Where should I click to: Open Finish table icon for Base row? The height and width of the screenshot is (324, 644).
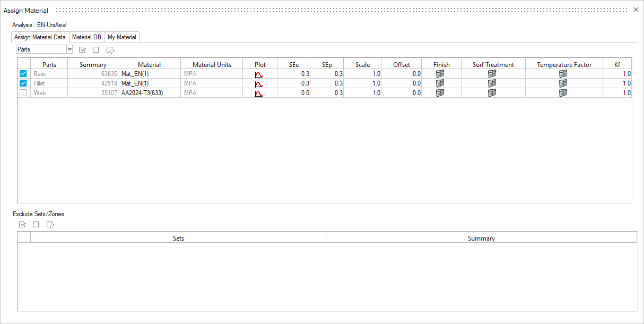point(440,74)
